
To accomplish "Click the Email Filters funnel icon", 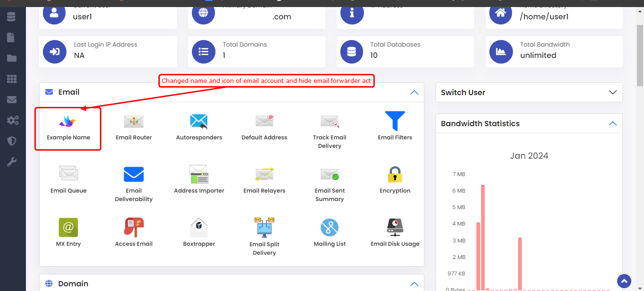I will 395,121.
